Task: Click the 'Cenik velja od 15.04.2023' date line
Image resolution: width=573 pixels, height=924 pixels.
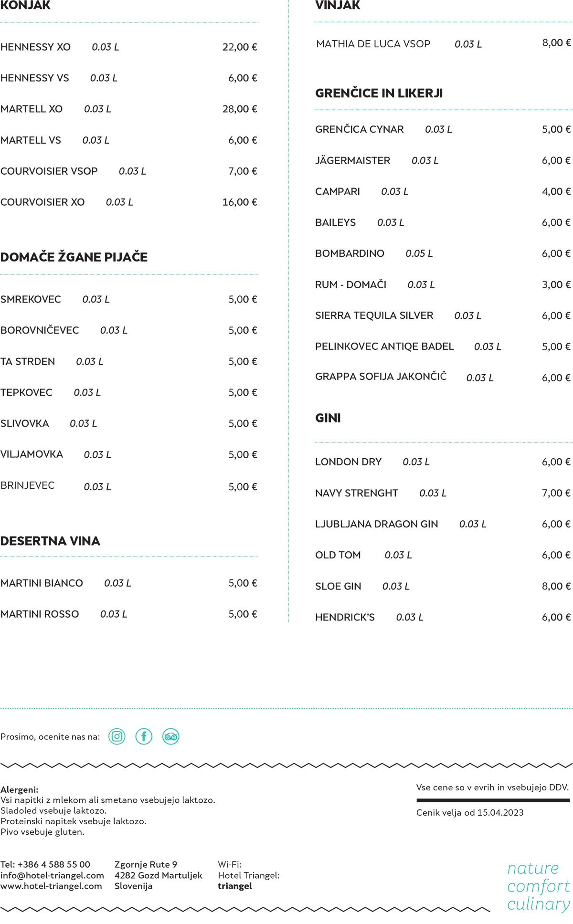Action: point(470,813)
